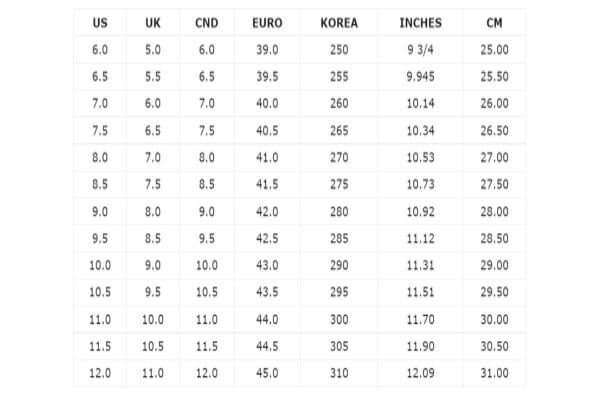Click the UK column header
The image size is (600, 400).
(153, 23)
